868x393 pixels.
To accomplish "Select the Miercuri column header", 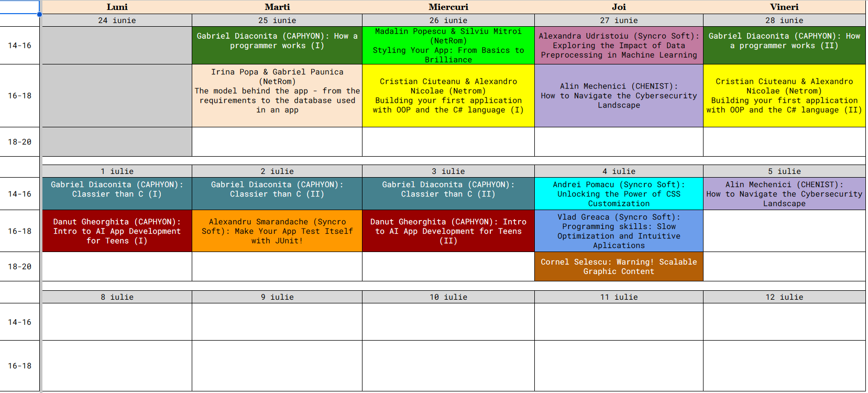I will pyautogui.click(x=448, y=7).
